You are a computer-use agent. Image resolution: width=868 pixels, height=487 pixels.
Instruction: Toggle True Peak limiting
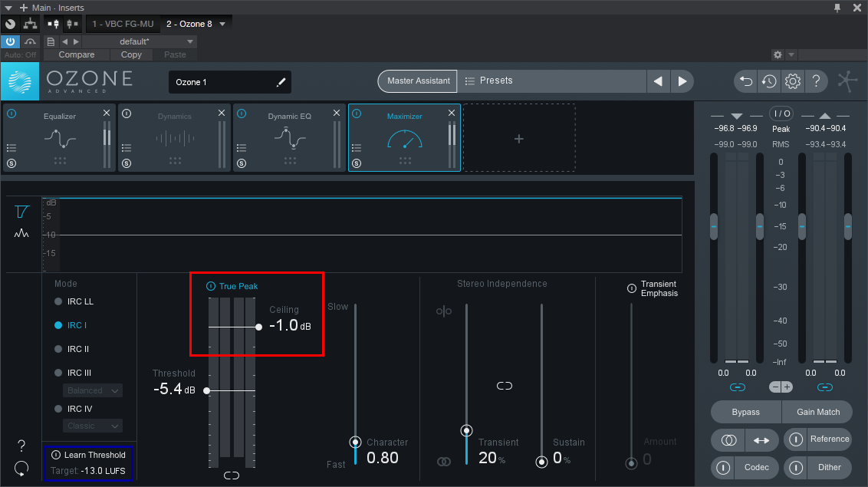click(x=210, y=286)
